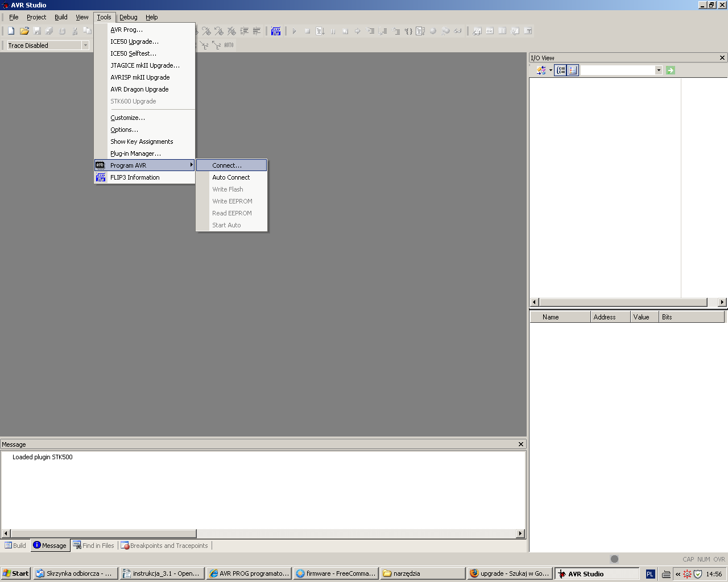This screenshot has width=728, height=582.
Task: Toggle flat list view in I/O View
Action: pyautogui.click(x=573, y=70)
